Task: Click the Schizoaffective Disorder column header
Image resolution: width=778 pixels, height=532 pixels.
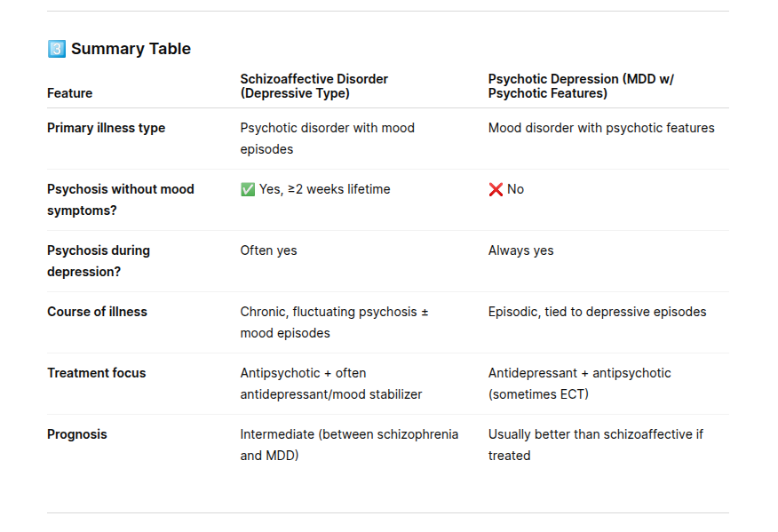Action: point(314,86)
